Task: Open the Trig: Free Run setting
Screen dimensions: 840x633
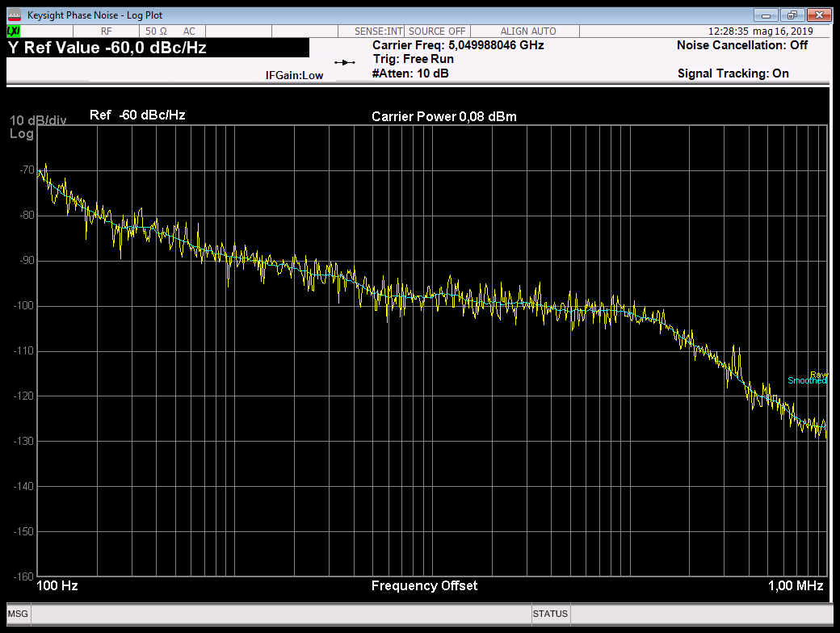Action: [413, 59]
